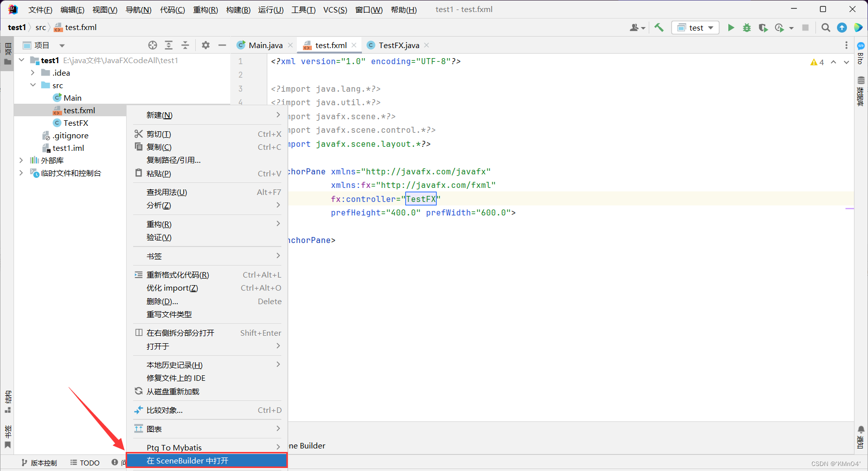Viewport: 868px width, 471px height.
Task: Collapse the test1 project root node
Action: click(x=22, y=60)
